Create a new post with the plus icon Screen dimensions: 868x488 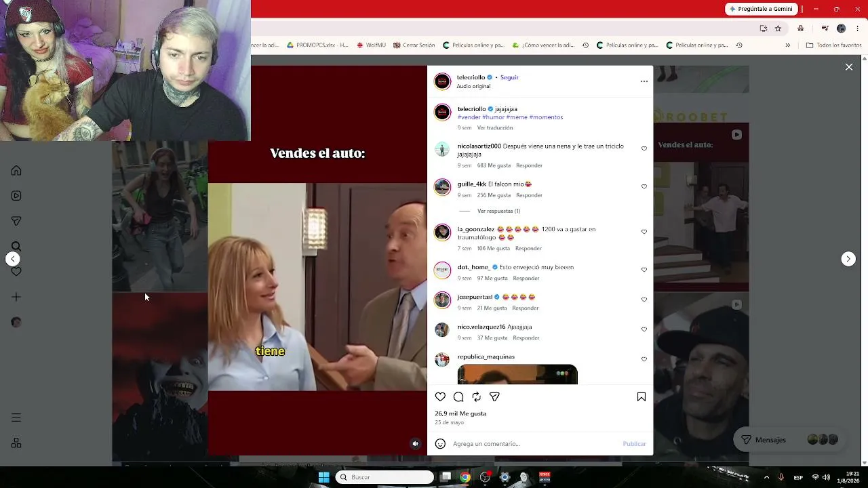pyautogui.click(x=16, y=297)
